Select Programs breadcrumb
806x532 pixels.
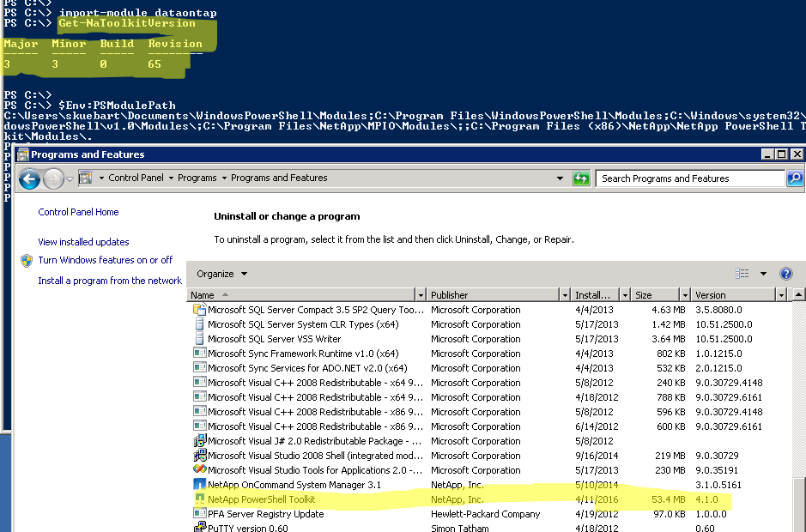[x=197, y=178]
